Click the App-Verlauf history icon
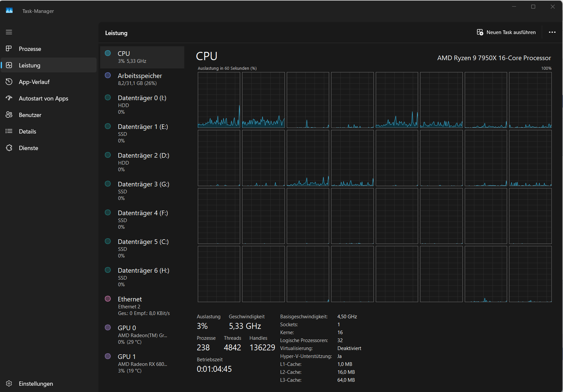This screenshot has width=563, height=392. tap(9, 82)
